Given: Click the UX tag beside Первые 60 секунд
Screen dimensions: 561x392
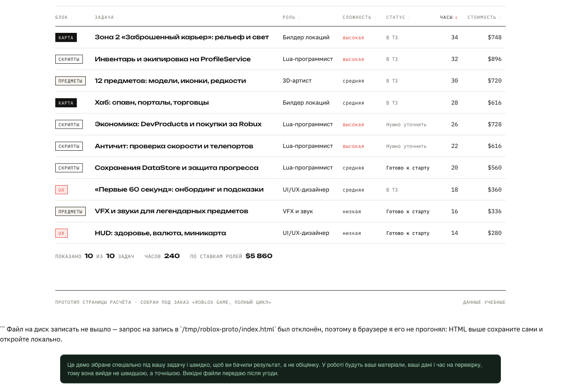Looking at the screenshot, I should point(61,190).
